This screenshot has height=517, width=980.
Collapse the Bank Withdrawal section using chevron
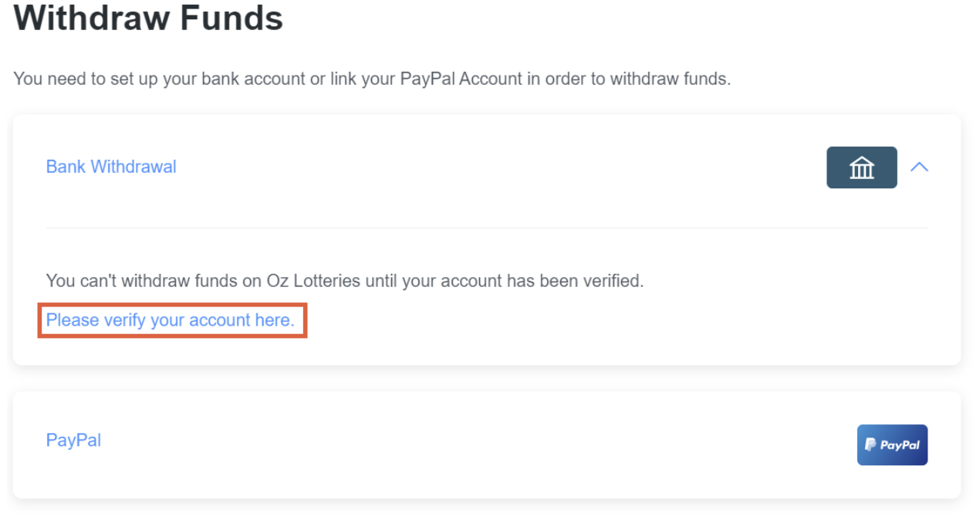pos(919,167)
